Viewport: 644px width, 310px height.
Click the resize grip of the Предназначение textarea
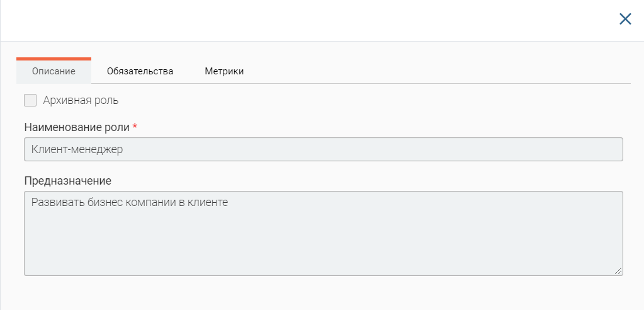tap(618, 270)
